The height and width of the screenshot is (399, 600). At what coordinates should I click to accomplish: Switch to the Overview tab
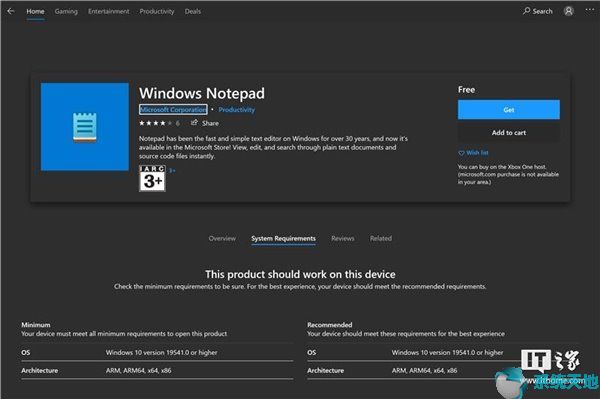222,238
